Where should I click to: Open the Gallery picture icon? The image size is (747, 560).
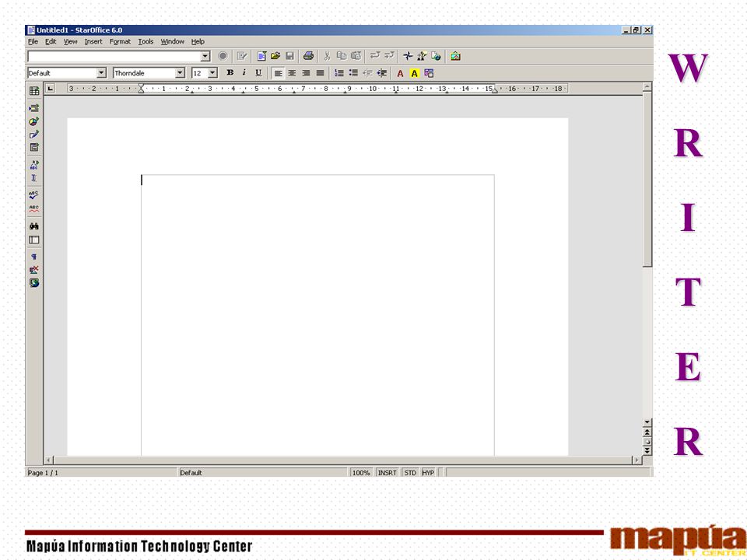click(455, 56)
